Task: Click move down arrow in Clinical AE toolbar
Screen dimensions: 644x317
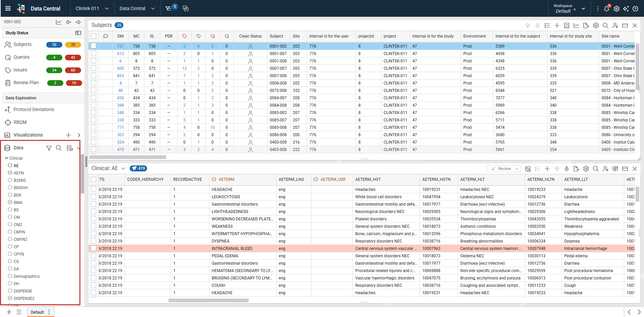Action: 567,169
